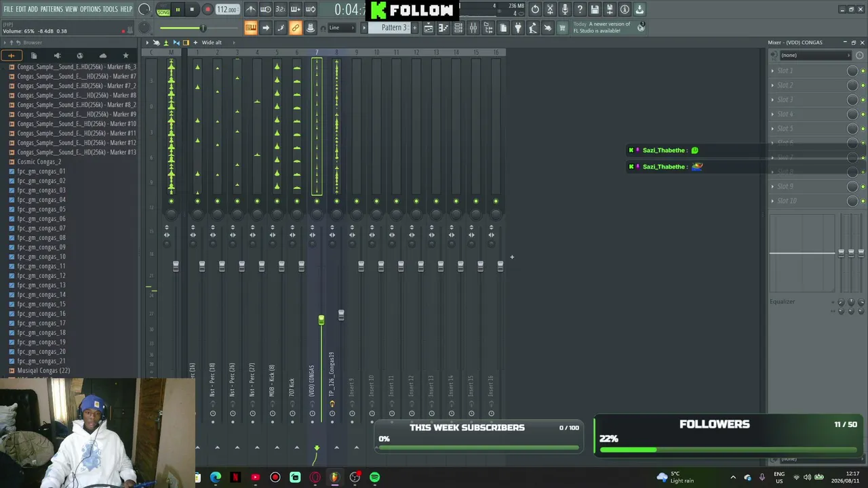The height and width of the screenshot is (488, 868).
Task: Open the browser plugin database speaker icon
Action: pos(57,56)
